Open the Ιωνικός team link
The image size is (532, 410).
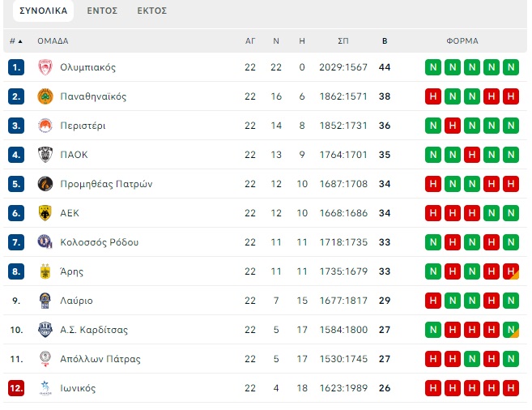click(x=78, y=388)
